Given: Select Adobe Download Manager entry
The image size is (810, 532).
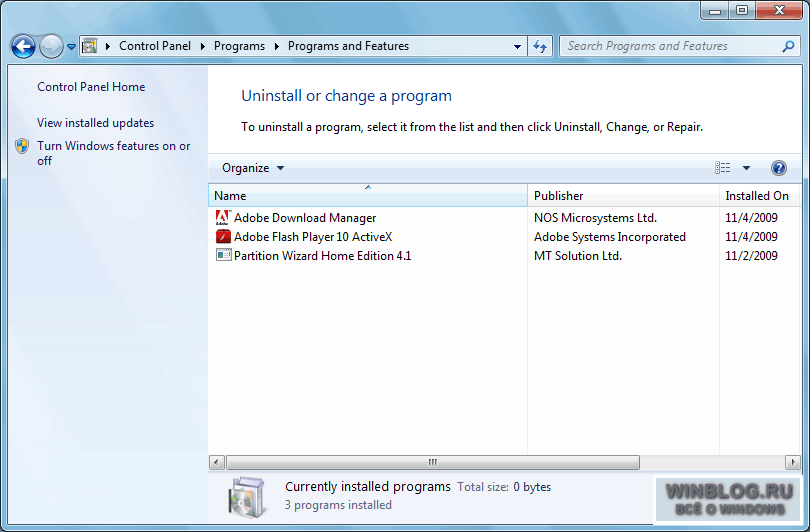Looking at the screenshot, I should (305, 218).
